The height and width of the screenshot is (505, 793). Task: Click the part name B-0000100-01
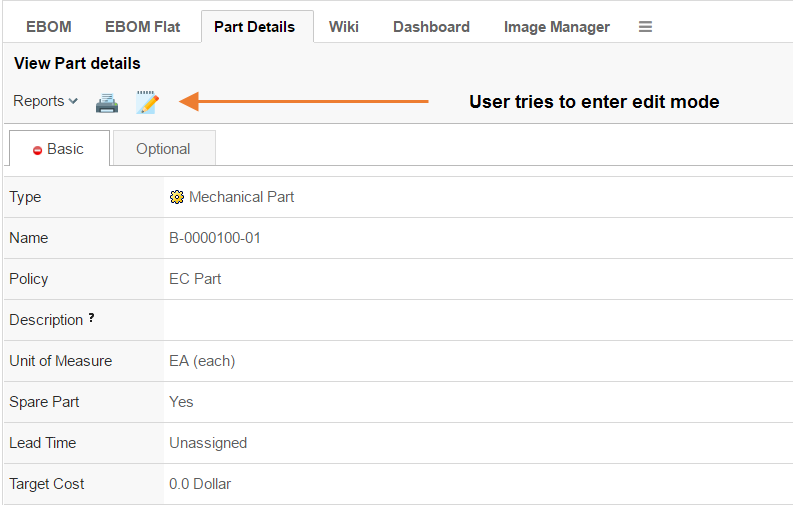click(216, 238)
